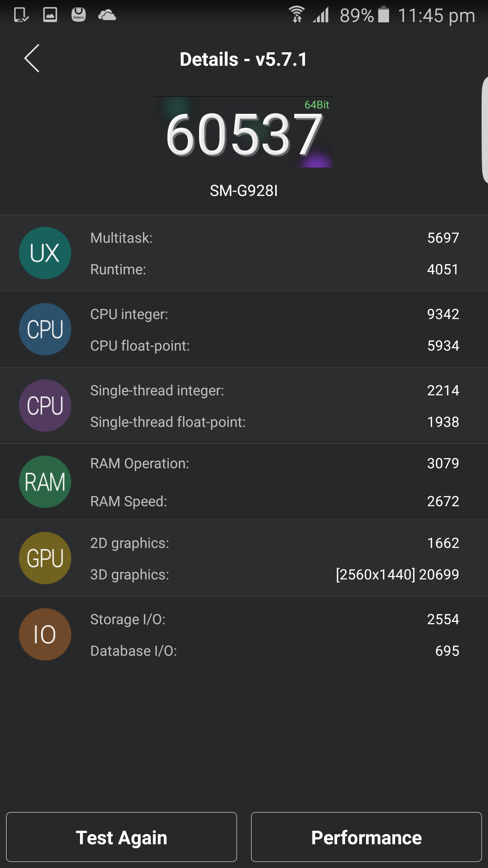
Task: Tap the 3D graphics score row
Action: pyautogui.click(x=274, y=575)
